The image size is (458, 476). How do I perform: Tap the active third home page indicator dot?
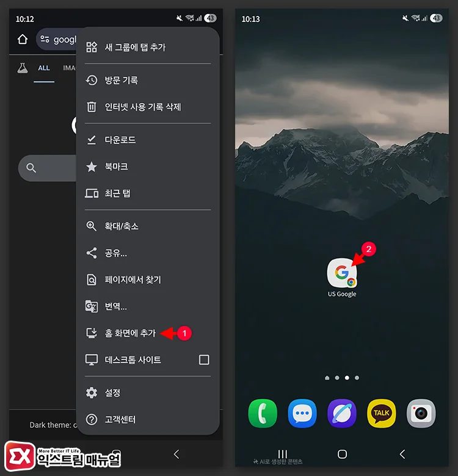pyautogui.click(x=347, y=378)
